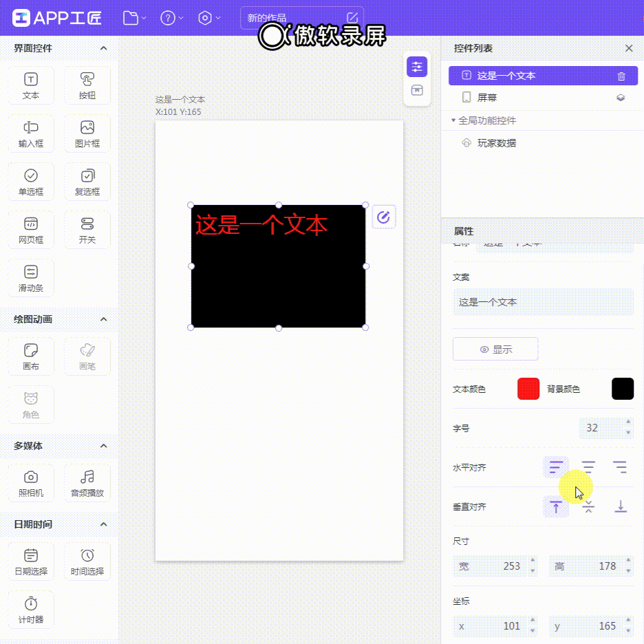Image resolution: width=644 pixels, height=644 pixels.
Task: Set vertical alignment to middle
Action: [588, 506]
